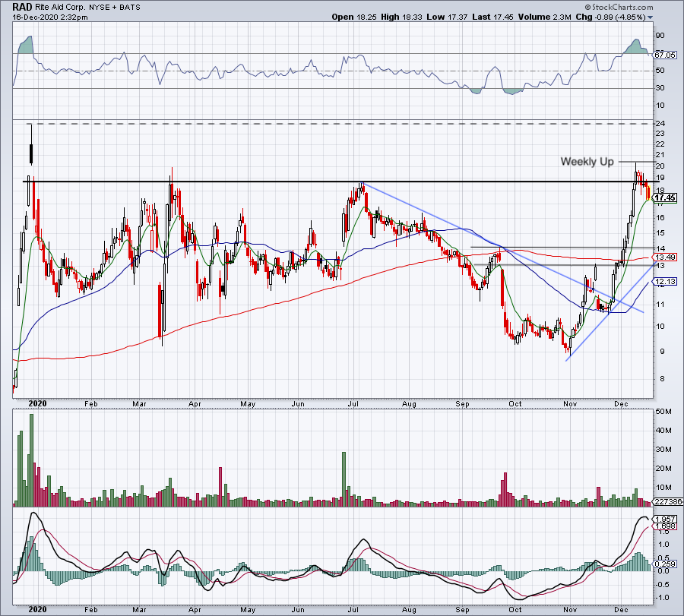The height and width of the screenshot is (616, 684).
Task: Click the Chg -0.89 (-4.85%) value
Action: (611, 17)
